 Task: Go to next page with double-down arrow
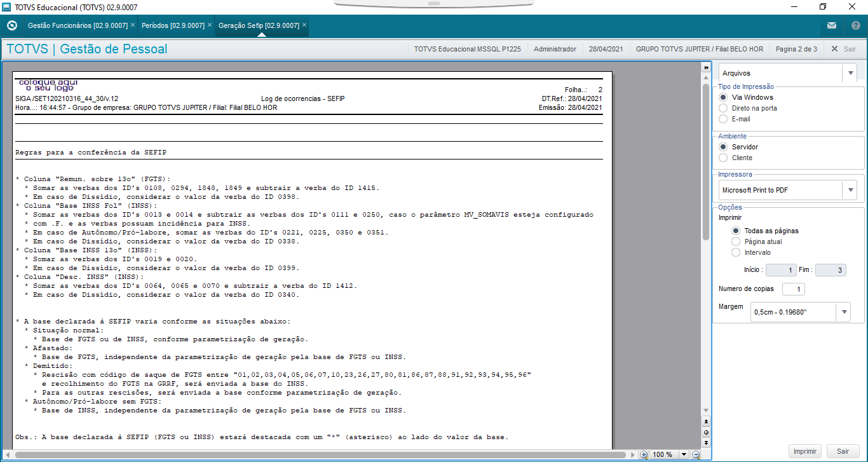coord(706,442)
